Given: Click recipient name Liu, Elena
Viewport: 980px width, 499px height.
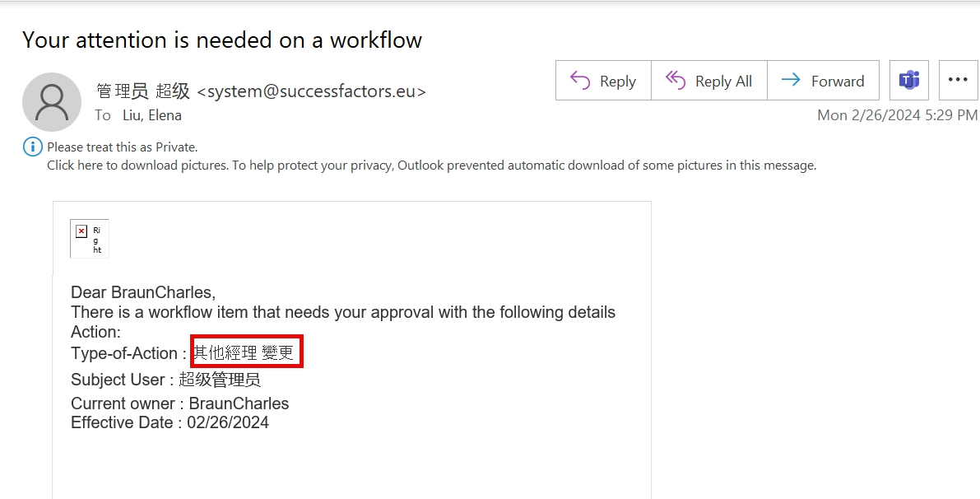Looking at the screenshot, I should [x=152, y=115].
